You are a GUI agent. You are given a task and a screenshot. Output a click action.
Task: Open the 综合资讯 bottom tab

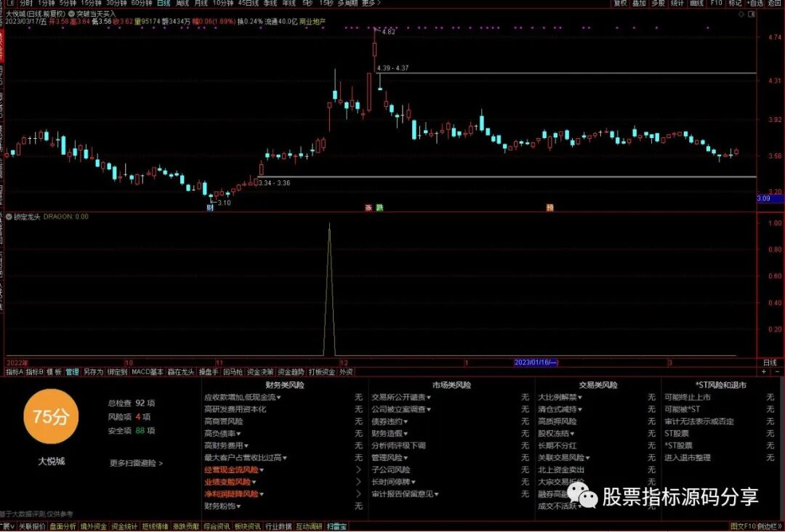pyautogui.click(x=217, y=526)
